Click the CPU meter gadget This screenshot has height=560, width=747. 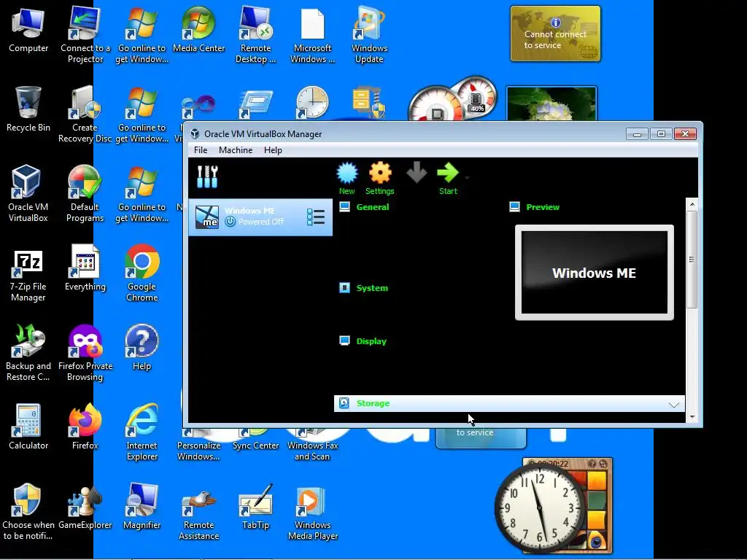coord(452,99)
